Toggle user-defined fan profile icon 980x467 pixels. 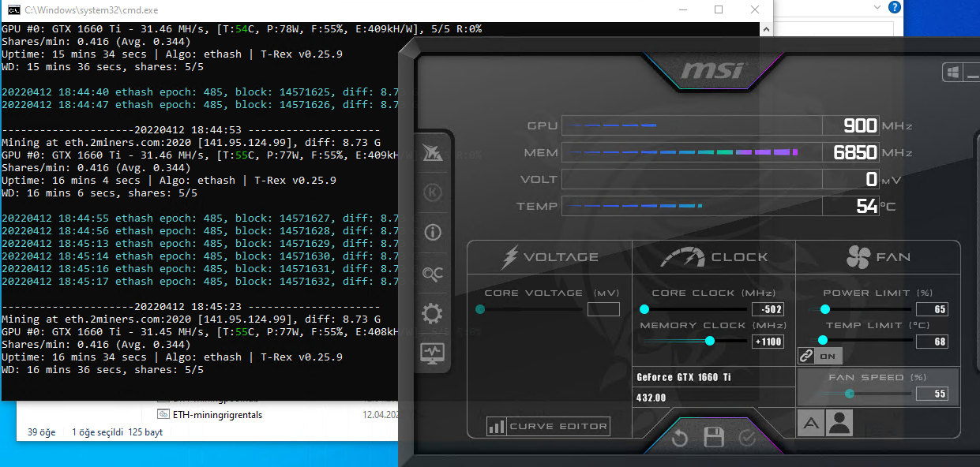[x=839, y=424]
